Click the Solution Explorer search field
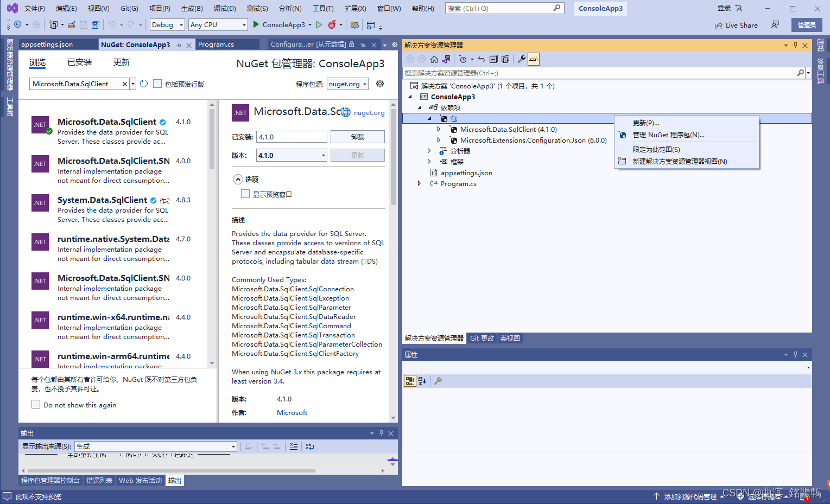This screenshot has width=830, height=504. click(600, 73)
